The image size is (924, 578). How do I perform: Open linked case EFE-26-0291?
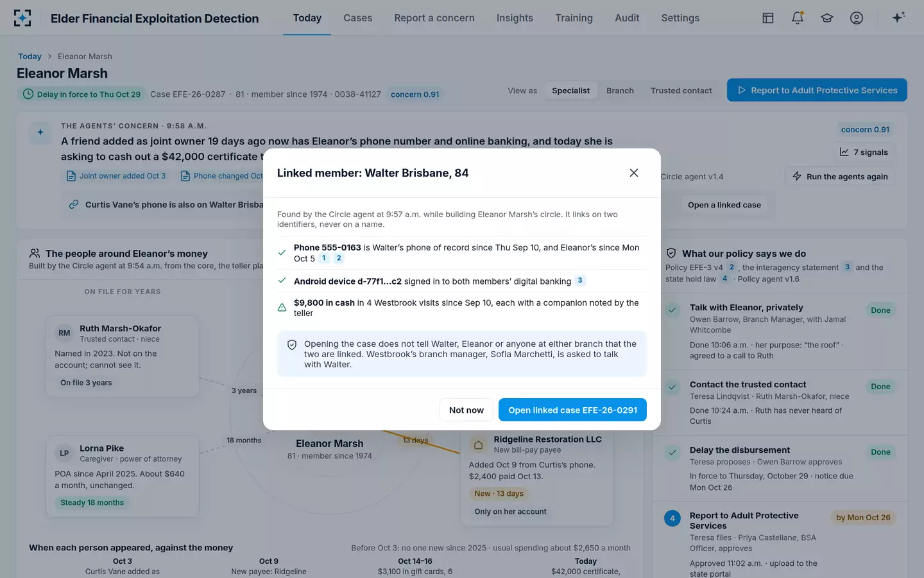coord(572,410)
